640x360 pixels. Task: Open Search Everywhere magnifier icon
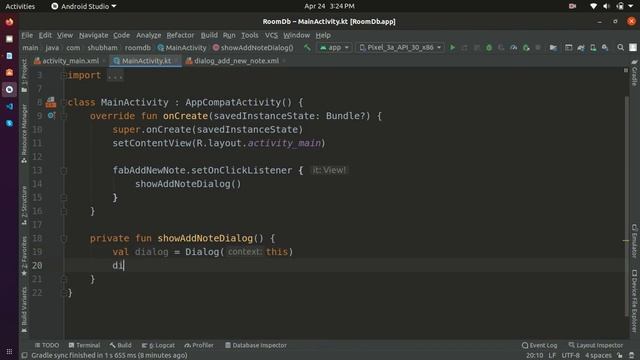[620, 48]
